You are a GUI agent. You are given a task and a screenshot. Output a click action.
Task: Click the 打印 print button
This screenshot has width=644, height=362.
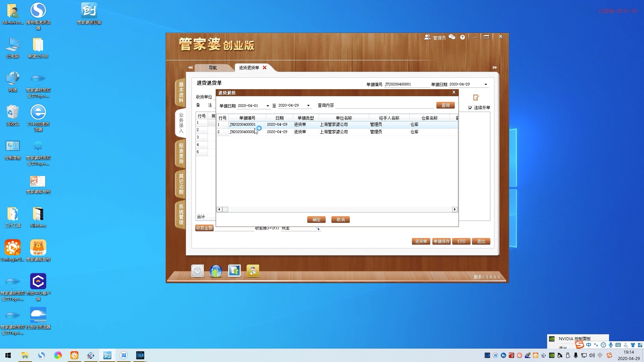pos(461,241)
